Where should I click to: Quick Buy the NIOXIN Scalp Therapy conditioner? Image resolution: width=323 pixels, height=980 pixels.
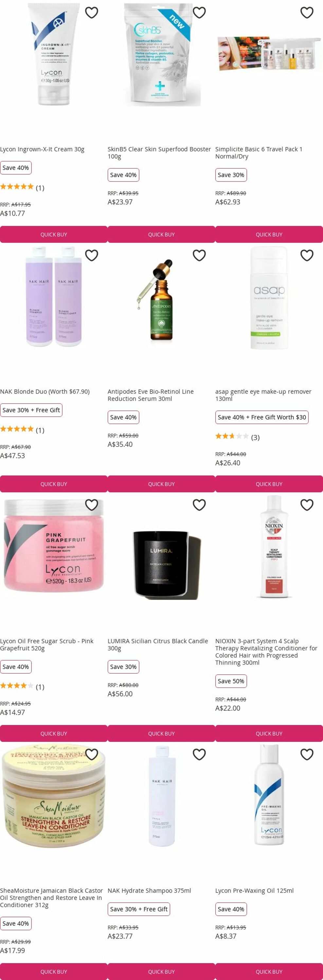click(x=269, y=733)
